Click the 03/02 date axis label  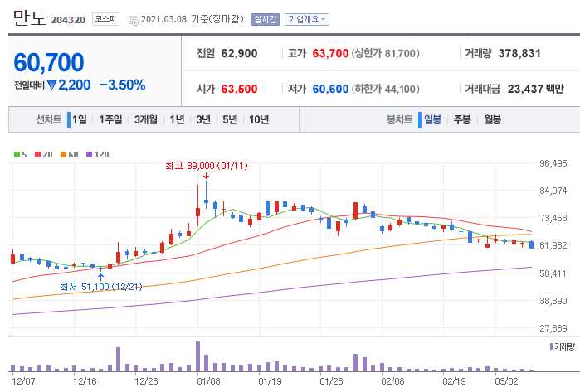pos(506,381)
